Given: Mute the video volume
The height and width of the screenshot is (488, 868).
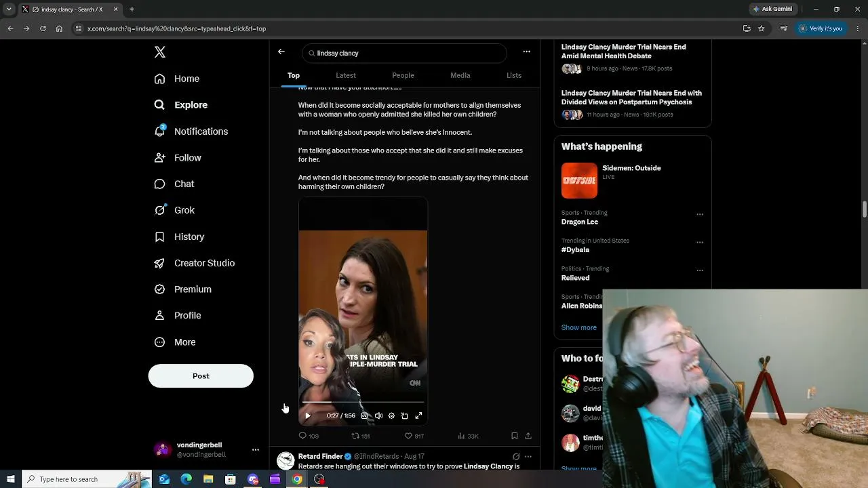Looking at the screenshot, I should 378,415.
